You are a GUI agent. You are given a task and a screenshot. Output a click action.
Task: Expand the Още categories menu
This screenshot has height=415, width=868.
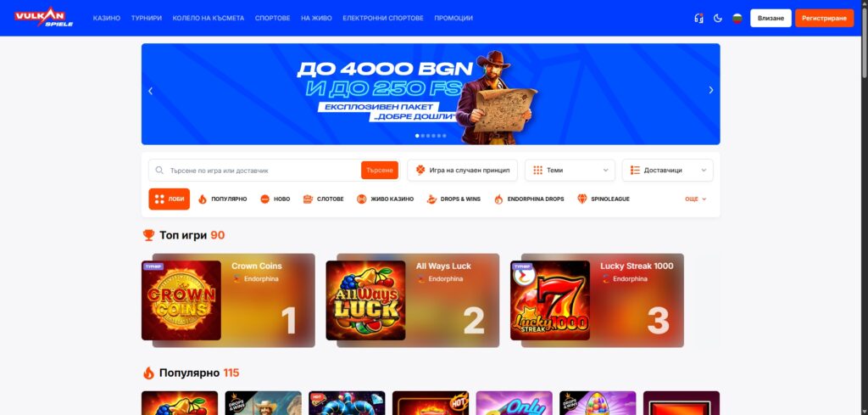pyautogui.click(x=696, y=199)
